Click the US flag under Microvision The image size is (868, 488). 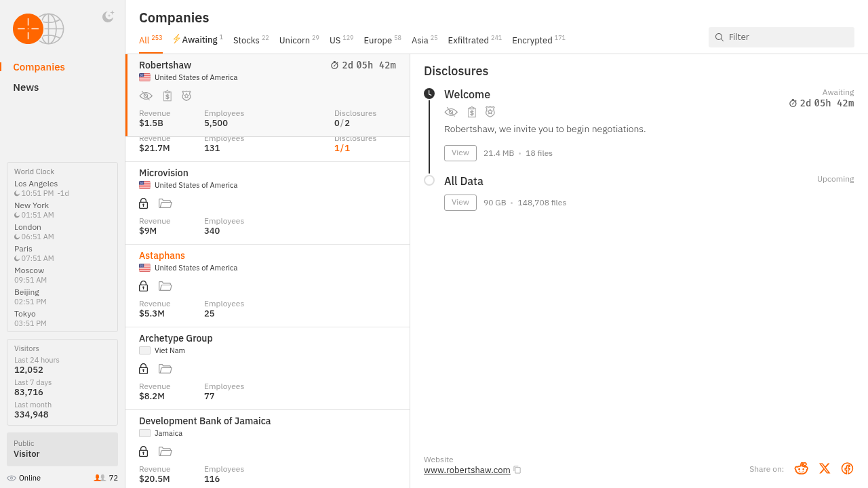pos(144,185)
